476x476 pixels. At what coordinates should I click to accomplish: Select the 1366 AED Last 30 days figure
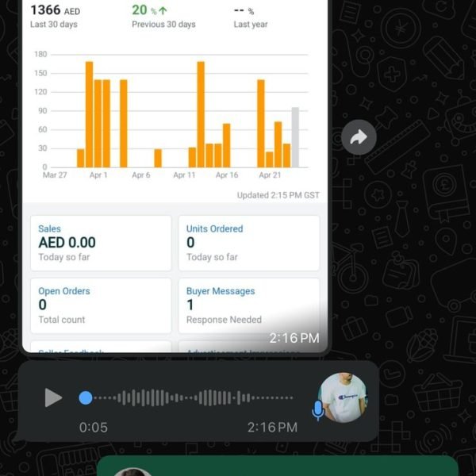(56, 16)
